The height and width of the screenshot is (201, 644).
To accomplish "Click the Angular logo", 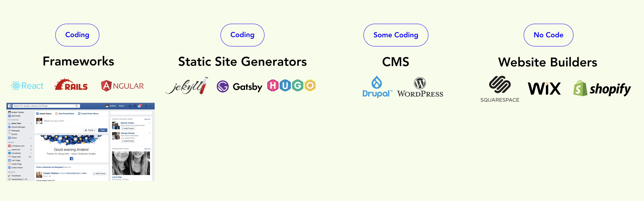I will (x=122, y=86).
